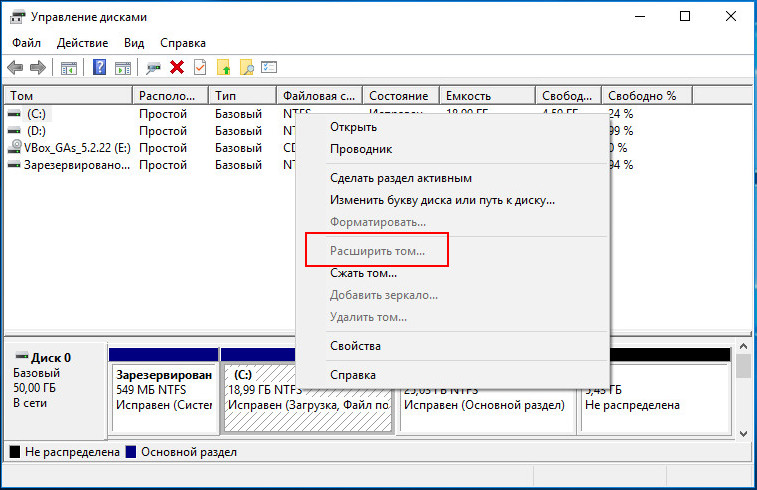Click the blue Основной раздел legend swatch

click(x=131, y=452)
